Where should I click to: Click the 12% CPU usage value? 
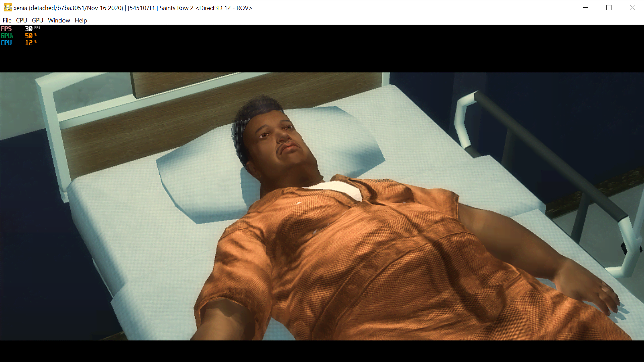29,43
